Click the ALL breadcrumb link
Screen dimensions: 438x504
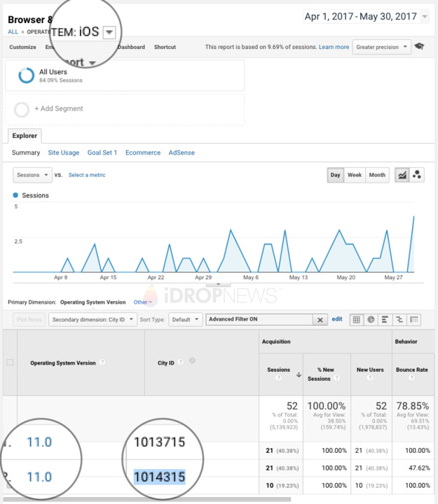click(13, 31)
